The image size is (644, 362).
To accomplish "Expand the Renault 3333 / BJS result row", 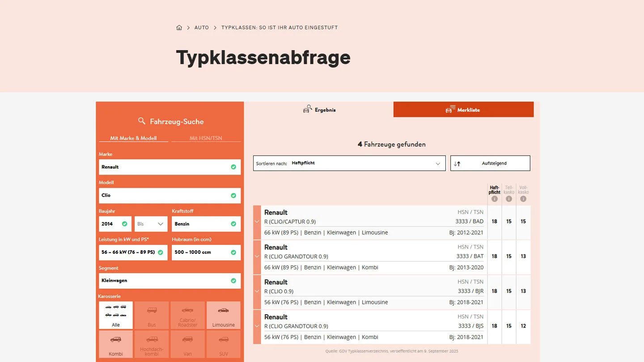I will click(x=257, y=326).
